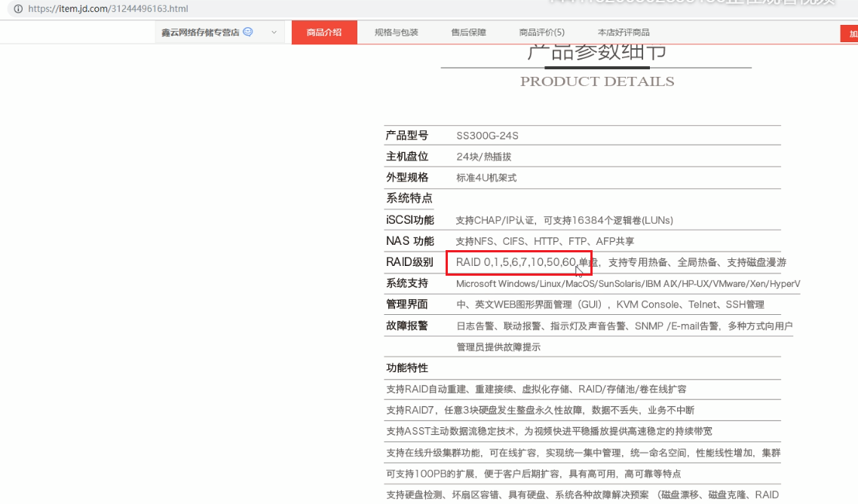
Task: Click the blue chat icon beside store name
Action: 248,32
